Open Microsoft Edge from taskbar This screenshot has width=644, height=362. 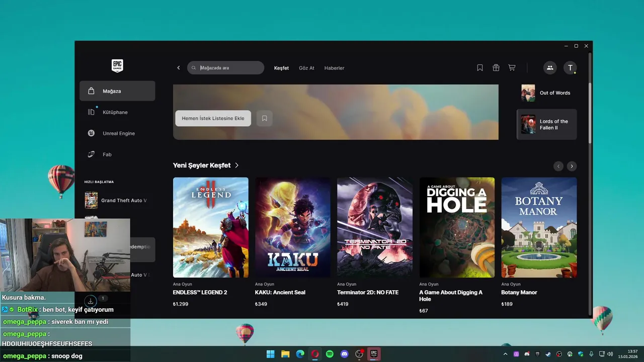pos(300,354)
